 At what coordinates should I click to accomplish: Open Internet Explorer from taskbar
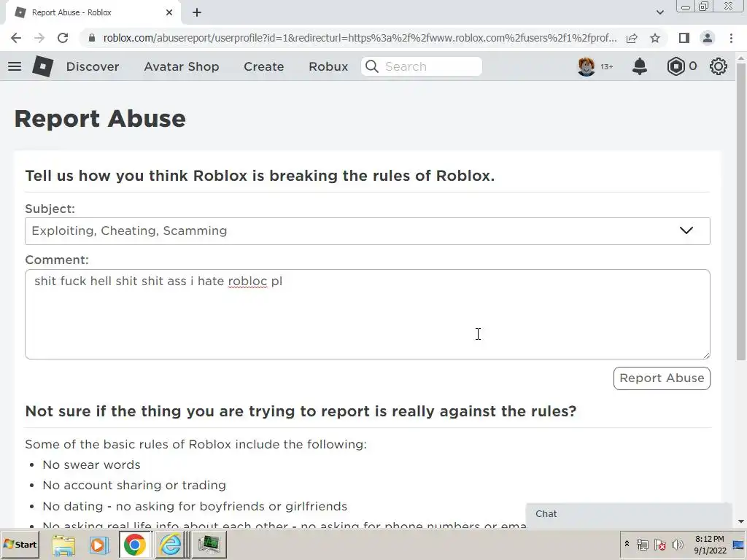tap(170, 545)
